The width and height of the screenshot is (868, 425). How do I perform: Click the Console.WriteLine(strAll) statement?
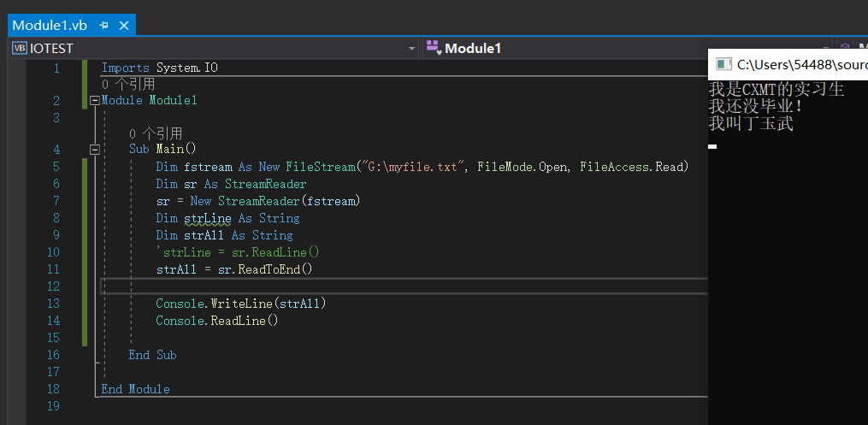click(241, 304)
